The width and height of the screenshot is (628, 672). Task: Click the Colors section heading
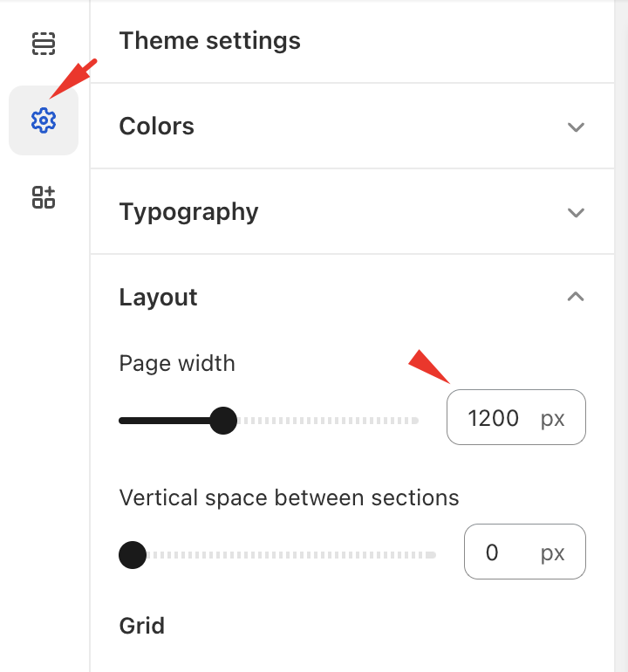tap(157, 127)
